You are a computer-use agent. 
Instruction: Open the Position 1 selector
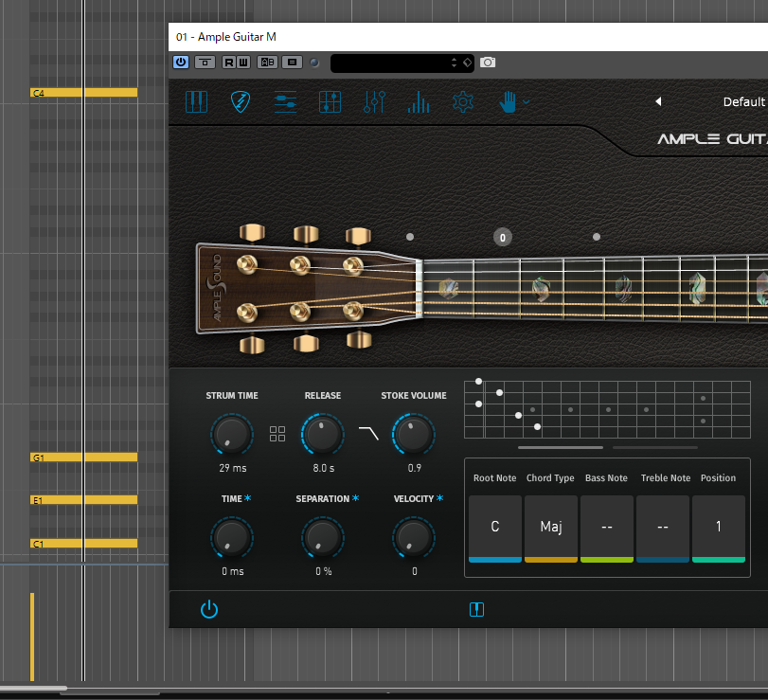[718, 529]
